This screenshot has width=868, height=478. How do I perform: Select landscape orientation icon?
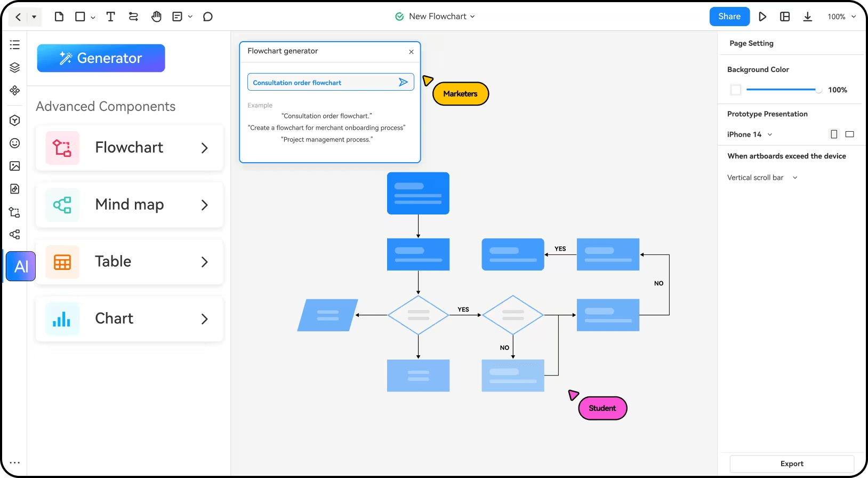pyautogui.click(x=850, y=134)
